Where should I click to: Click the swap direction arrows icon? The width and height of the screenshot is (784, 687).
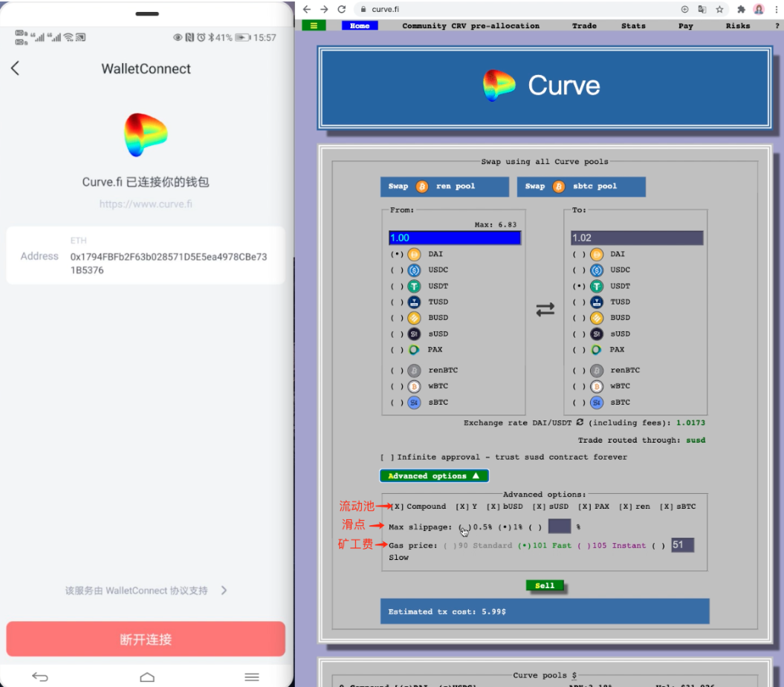coord(545,310)
